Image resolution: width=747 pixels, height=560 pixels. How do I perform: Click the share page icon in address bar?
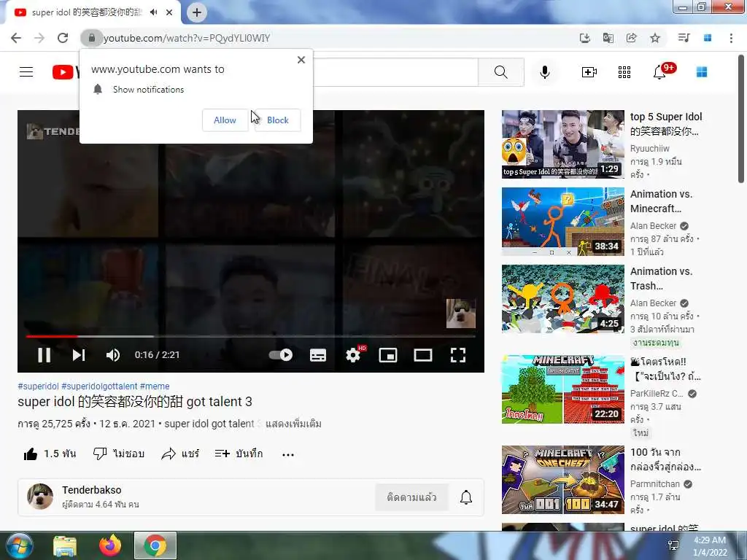[632, 38]
